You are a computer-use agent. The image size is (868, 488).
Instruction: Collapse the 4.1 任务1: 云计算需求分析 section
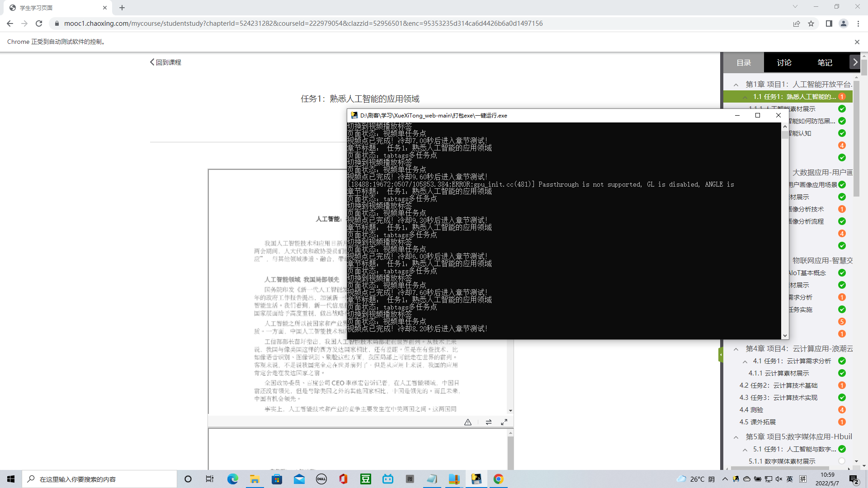[745, 361]
